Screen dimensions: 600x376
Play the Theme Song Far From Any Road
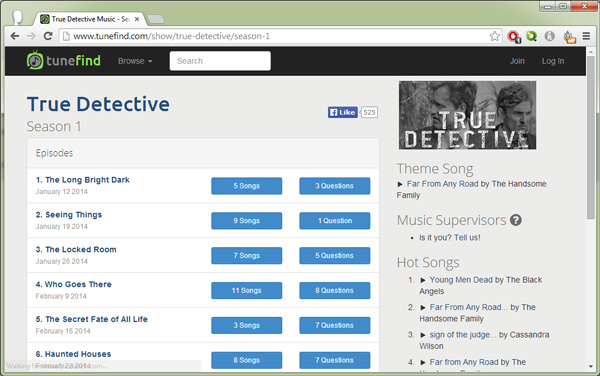click(400, 184)
